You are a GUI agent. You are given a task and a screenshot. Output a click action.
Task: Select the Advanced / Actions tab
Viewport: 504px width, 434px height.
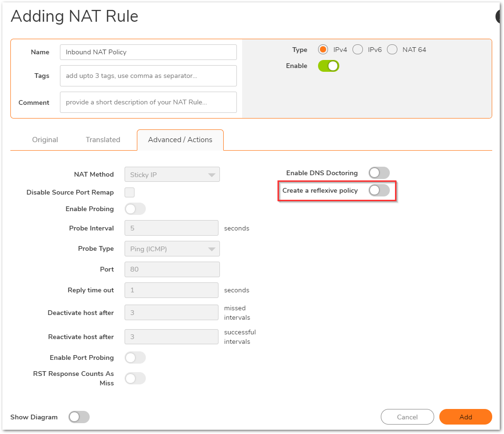pyautogui.click(x=180, y=140)
